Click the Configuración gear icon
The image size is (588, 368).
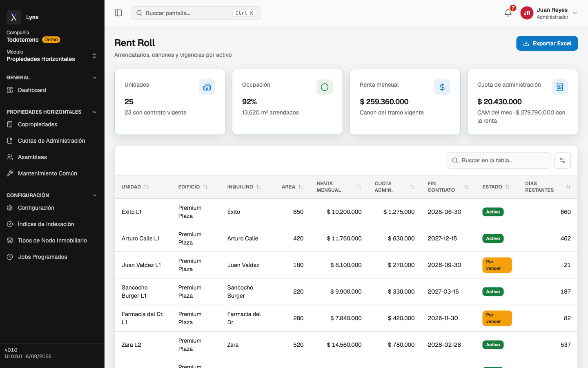point(10,208)
